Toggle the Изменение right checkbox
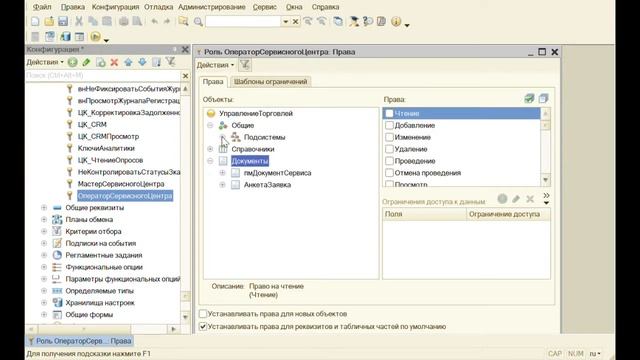The image size is (640, 360). pos(389,137)
